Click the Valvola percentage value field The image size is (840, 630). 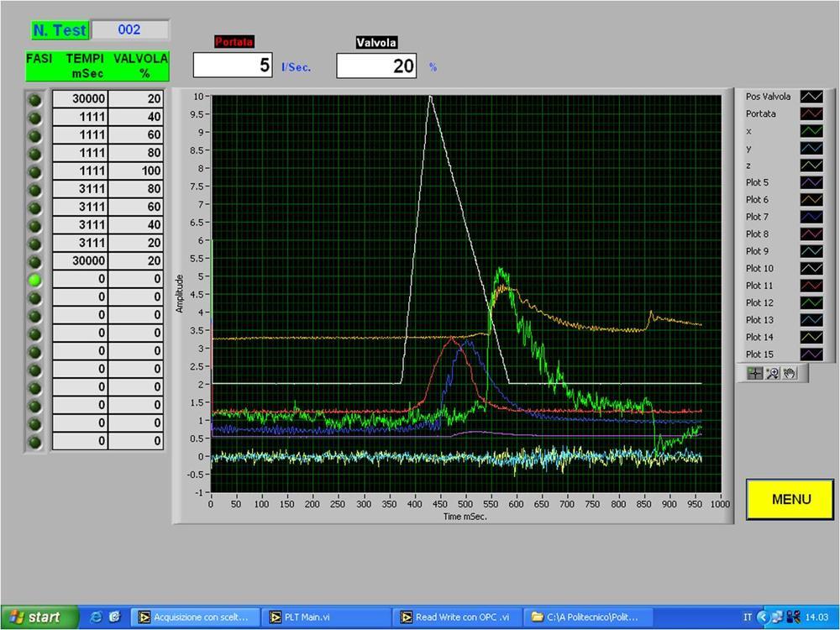[x=376, y=66]
